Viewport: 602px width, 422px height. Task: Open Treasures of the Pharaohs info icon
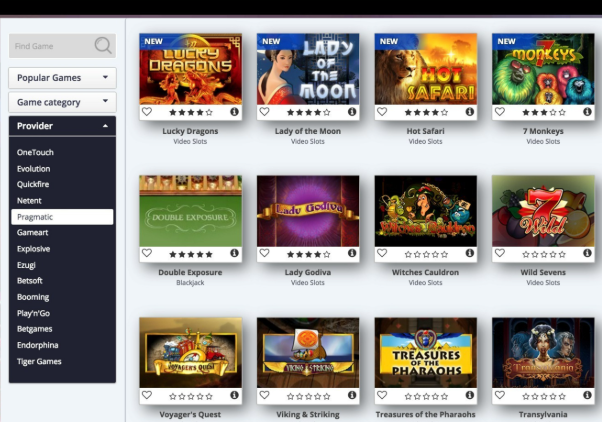pos(470,395)
